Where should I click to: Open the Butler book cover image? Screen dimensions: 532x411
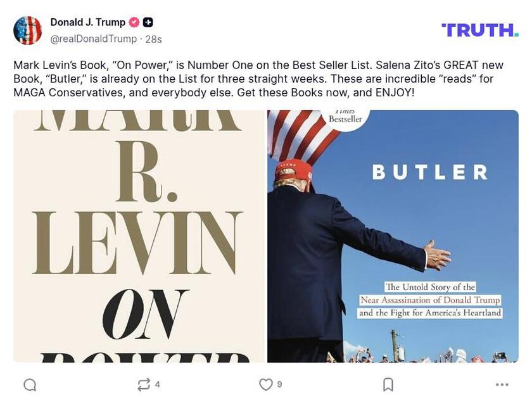pyautogui.click(x=393, y=236)
